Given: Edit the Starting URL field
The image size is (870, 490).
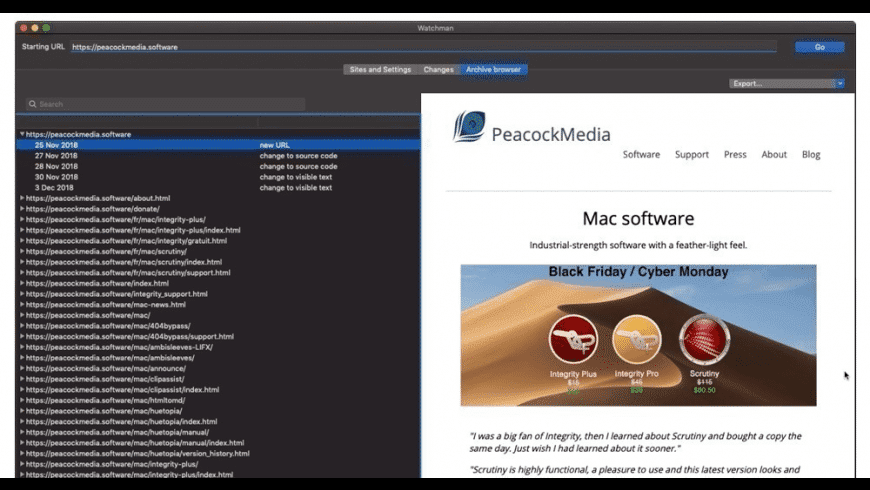Looking at the screenshot, I should point(424,47).
